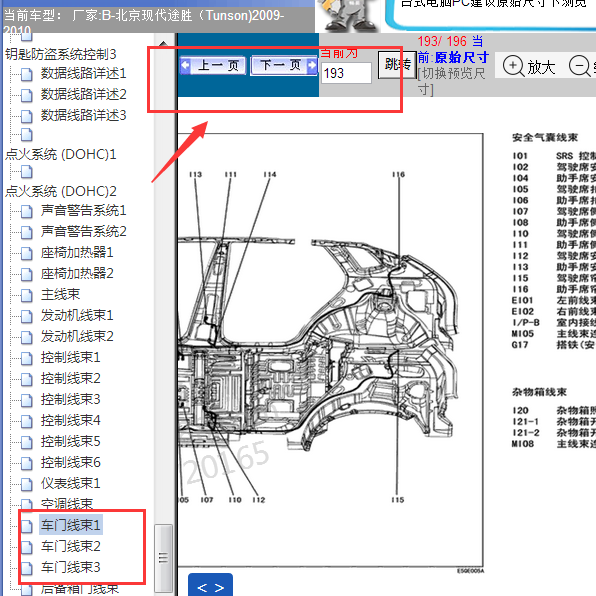
Task: Open 控制线束2 page
Action: [x=70, y=378]
